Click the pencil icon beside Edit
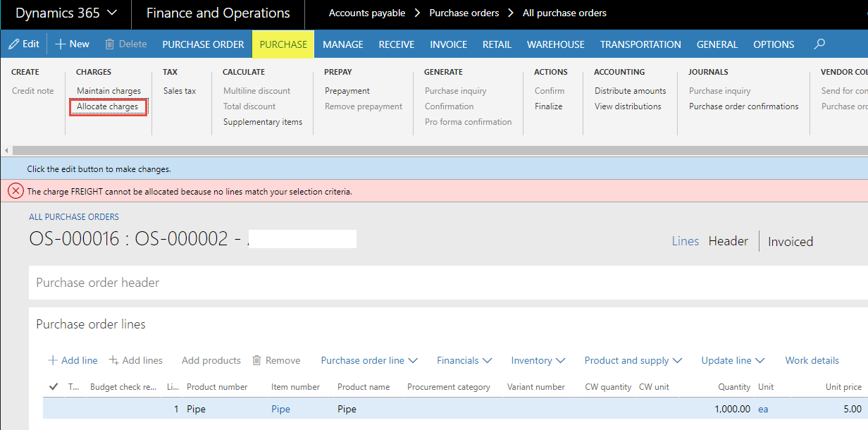 (14, 44)
